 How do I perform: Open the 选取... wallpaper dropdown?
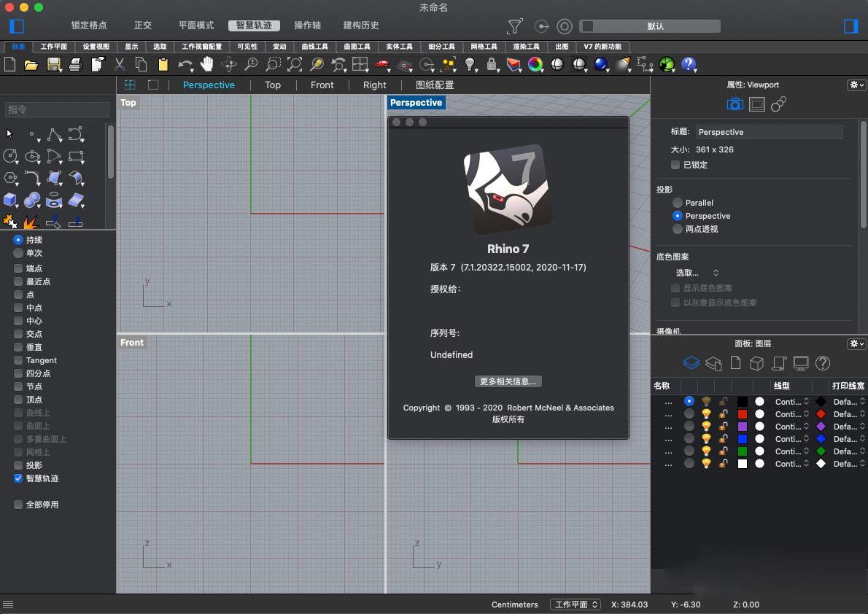click(x=697, y=273)
